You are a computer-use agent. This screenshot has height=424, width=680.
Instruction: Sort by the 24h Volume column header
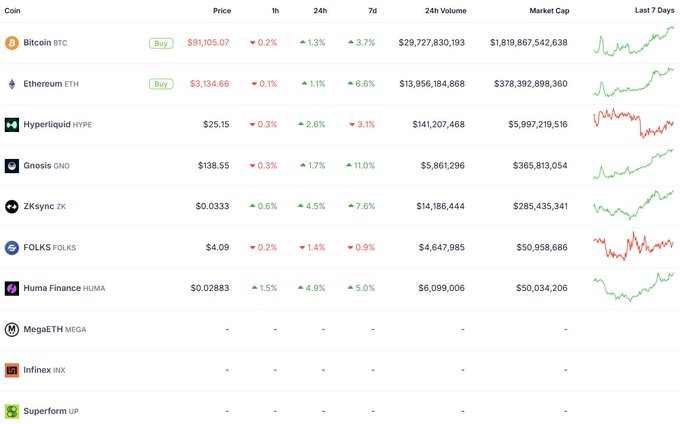pos(445,10)
